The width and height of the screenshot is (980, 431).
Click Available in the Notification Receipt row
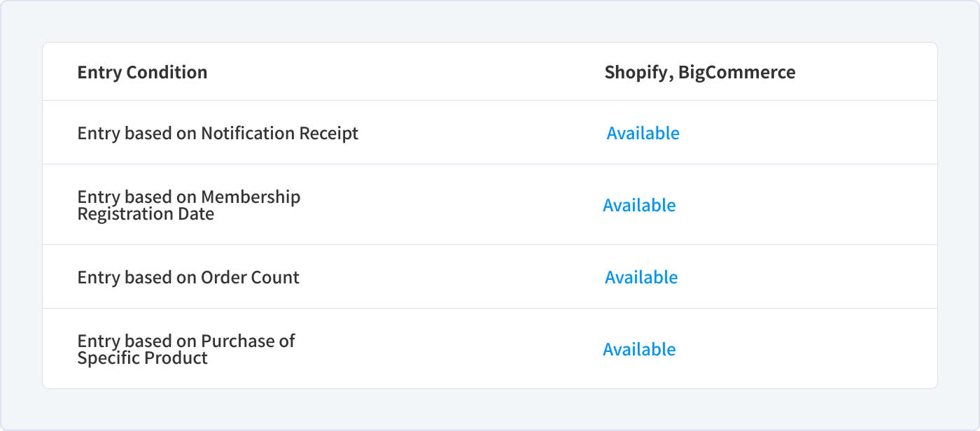[x=643, y=133]
